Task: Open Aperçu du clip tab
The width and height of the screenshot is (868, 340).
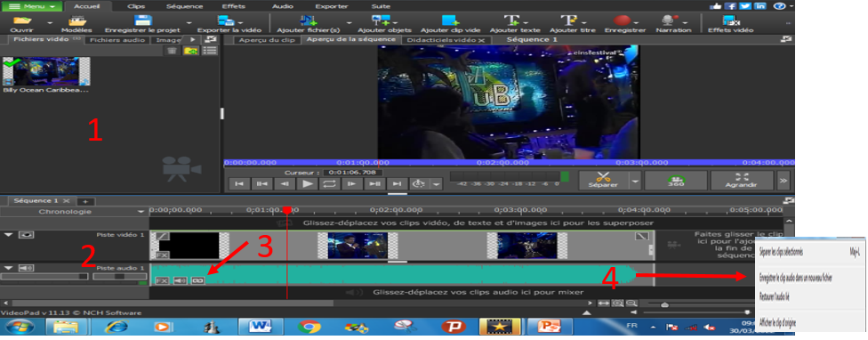Action: click(x=267, y=40)
